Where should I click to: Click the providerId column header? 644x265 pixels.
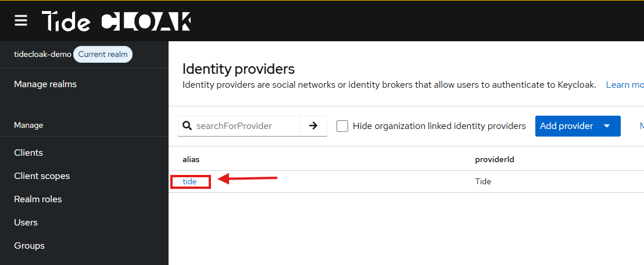click(x=494, y=159)
